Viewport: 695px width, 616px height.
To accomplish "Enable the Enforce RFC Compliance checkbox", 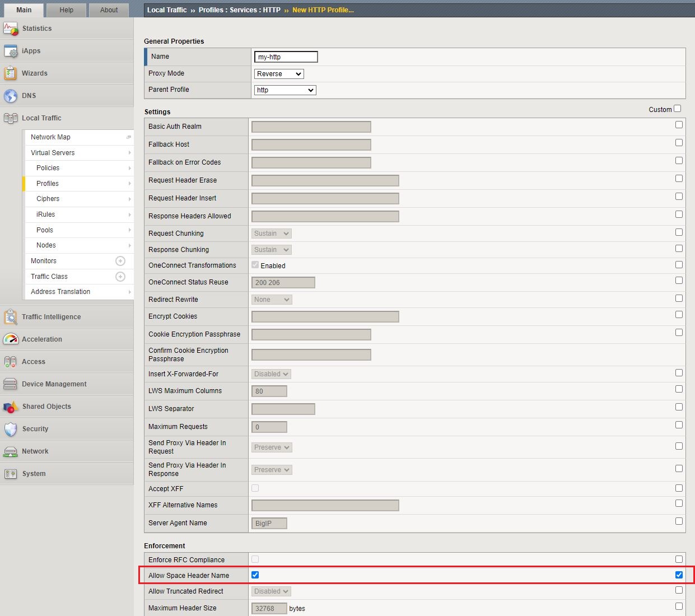I will pyautogui.click(x=255, y=559).
